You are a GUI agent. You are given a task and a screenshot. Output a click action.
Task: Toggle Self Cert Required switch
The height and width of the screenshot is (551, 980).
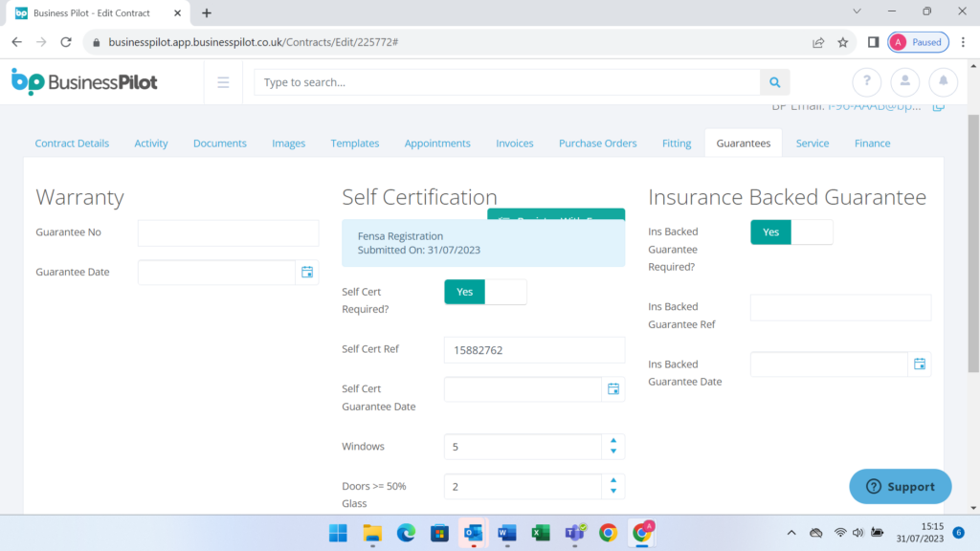point(485,292)
